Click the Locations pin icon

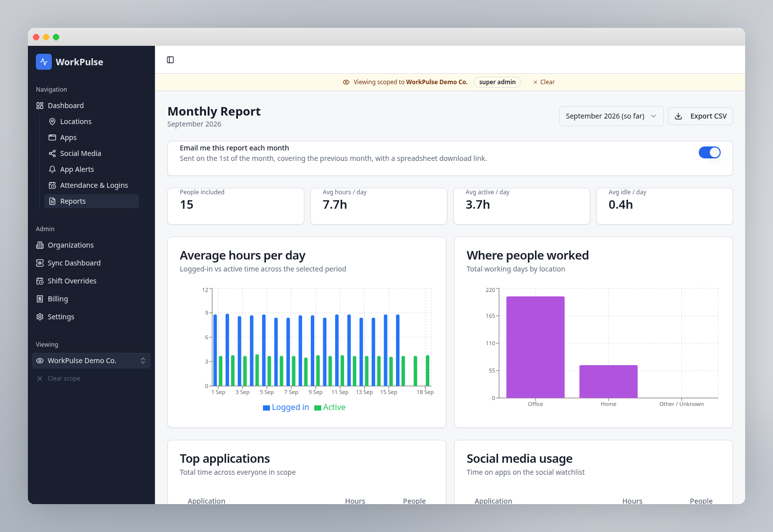52,122
